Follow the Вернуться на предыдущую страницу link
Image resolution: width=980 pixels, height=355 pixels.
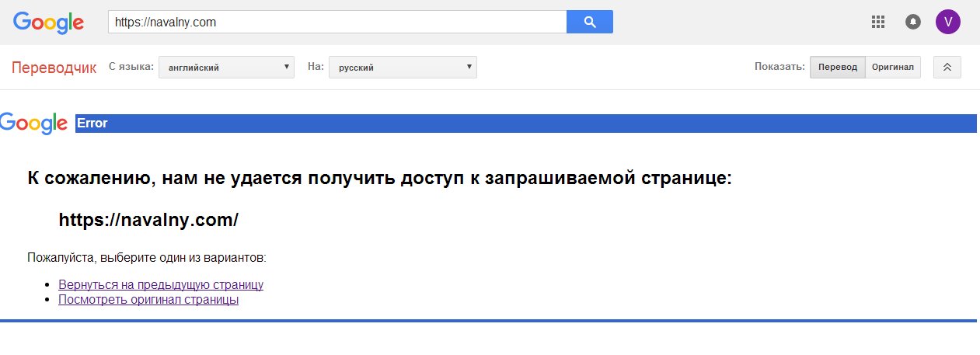161,285
